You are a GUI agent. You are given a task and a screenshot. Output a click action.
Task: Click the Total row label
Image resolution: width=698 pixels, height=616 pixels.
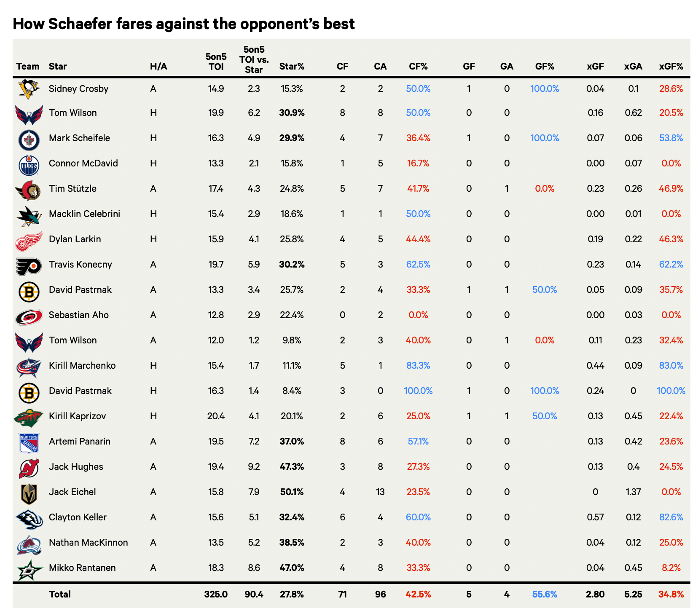(x=60, y=595)
